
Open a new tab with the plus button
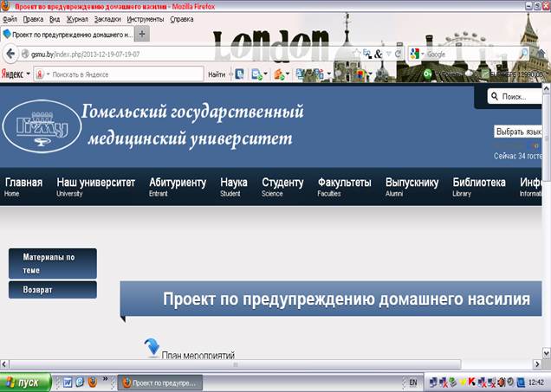point(142,34)
